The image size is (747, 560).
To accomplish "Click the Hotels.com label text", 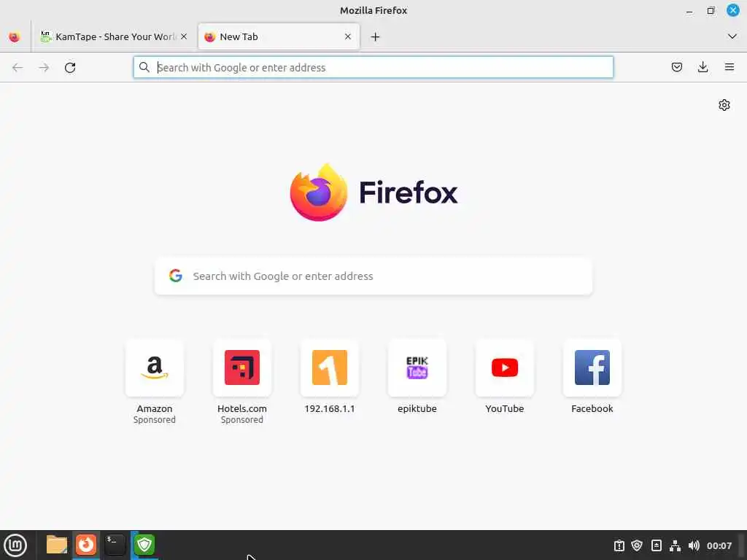I will 242,408.
